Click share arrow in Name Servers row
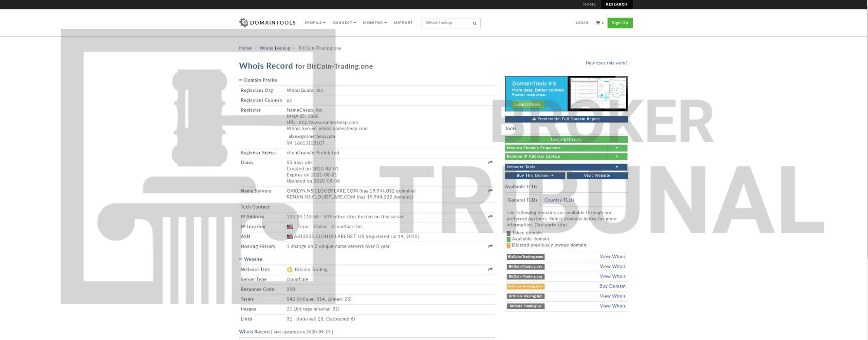Viewport: 868px width, 340px height. pyautogui.click(x=490, y=191)
